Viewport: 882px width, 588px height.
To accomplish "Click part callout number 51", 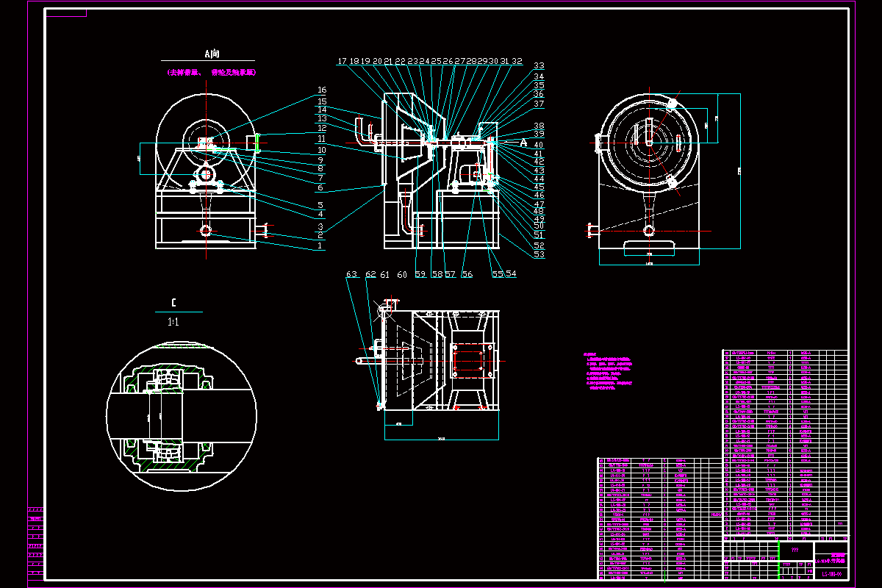I will pyautogui.click(x=539, y=235).
